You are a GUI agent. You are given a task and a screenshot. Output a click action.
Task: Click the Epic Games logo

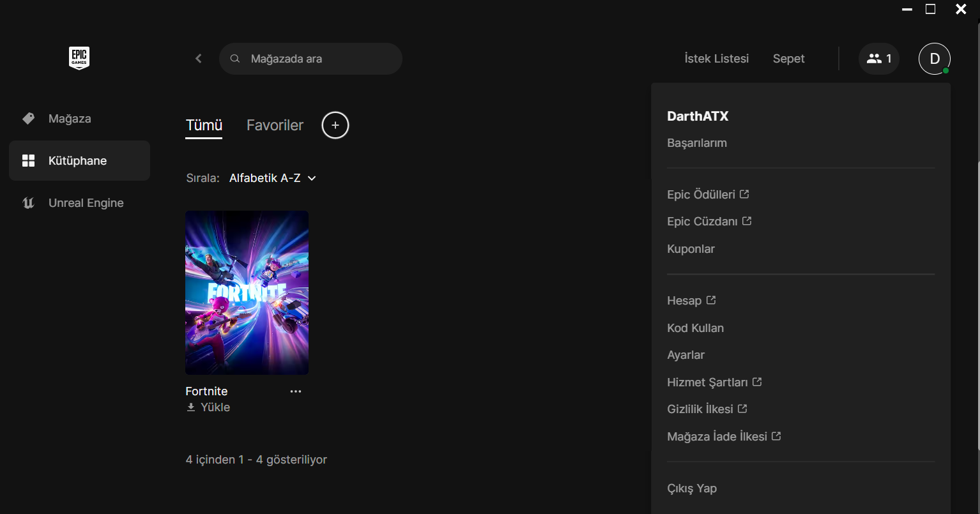tap(79, 58)
